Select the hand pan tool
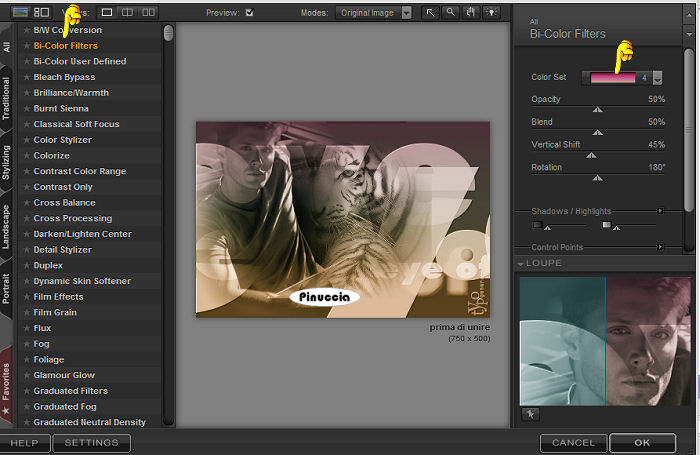 point(469,13)
